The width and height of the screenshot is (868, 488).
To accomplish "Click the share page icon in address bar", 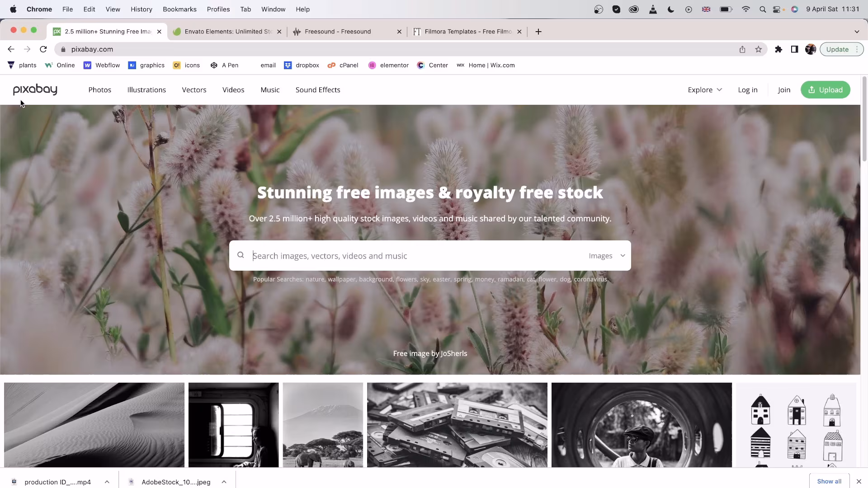I will click(742, 49).
